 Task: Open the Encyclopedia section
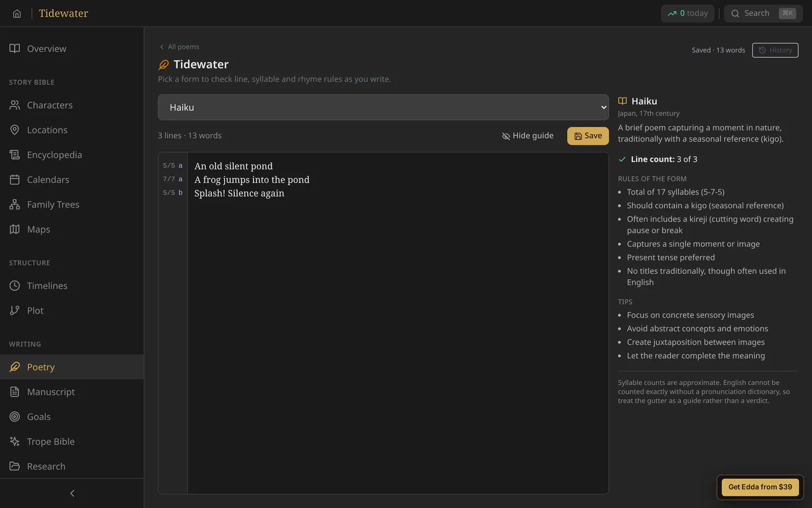[x=72, y=154]
